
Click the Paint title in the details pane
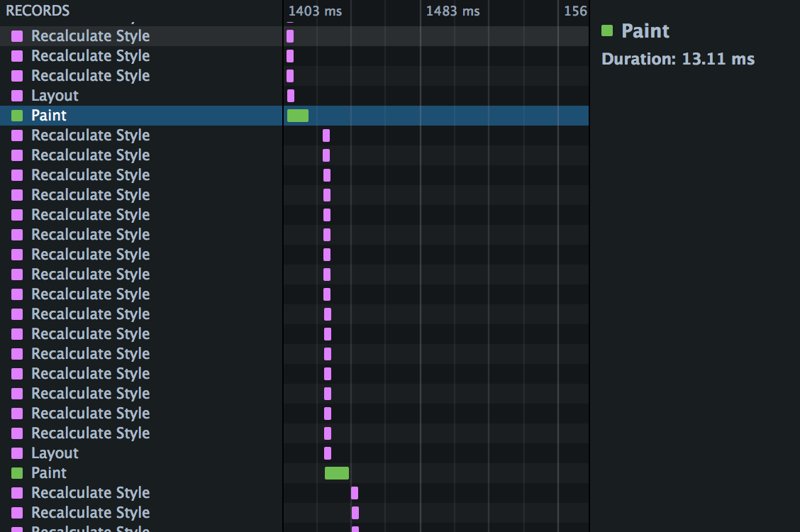click(645, 31)
